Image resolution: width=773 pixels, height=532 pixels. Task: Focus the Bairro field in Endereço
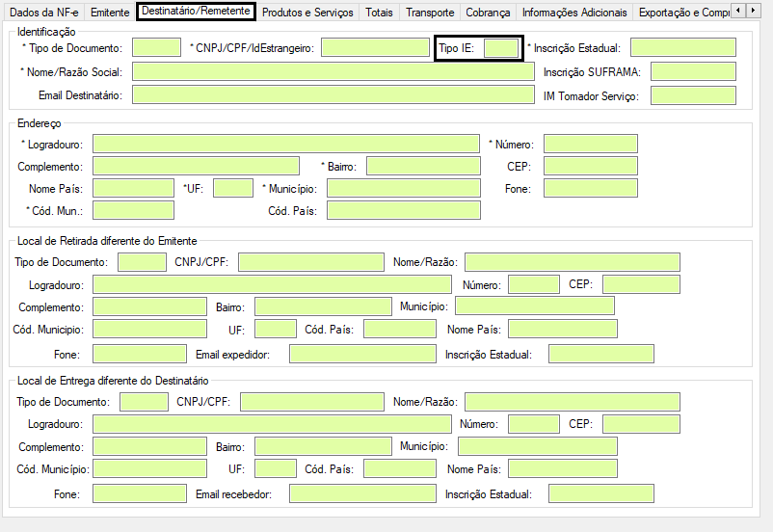tap(423, 166)
